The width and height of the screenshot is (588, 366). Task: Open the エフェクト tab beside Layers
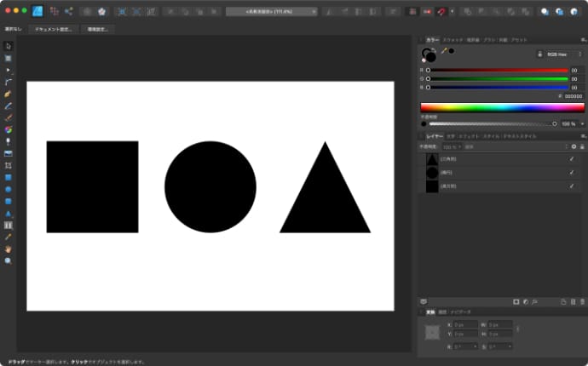(469, 136)
